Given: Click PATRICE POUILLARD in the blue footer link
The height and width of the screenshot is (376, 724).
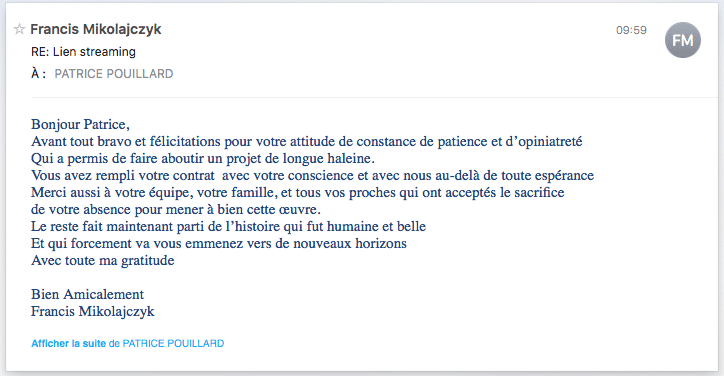Looking at the screenshot, I should tap(173, 344).
